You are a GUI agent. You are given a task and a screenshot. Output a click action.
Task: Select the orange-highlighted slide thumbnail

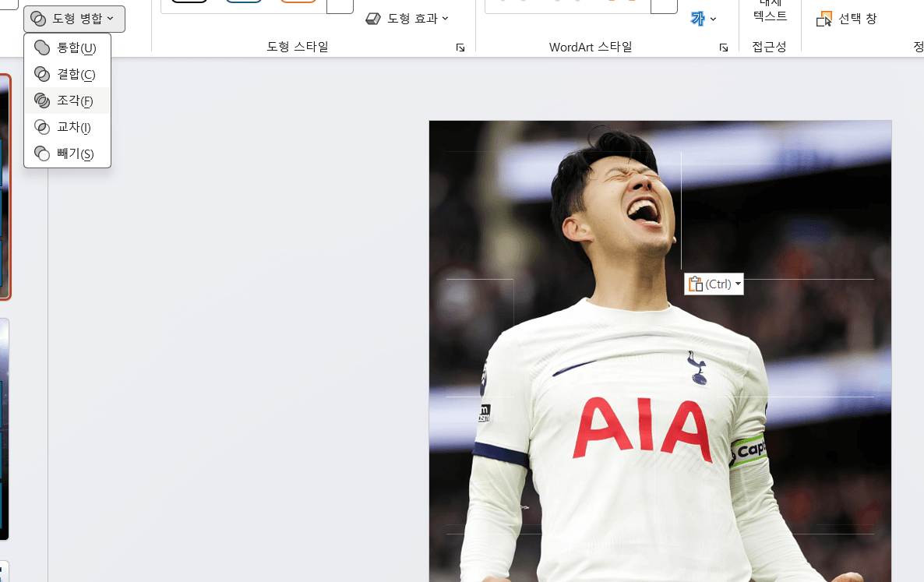(5, 187)
